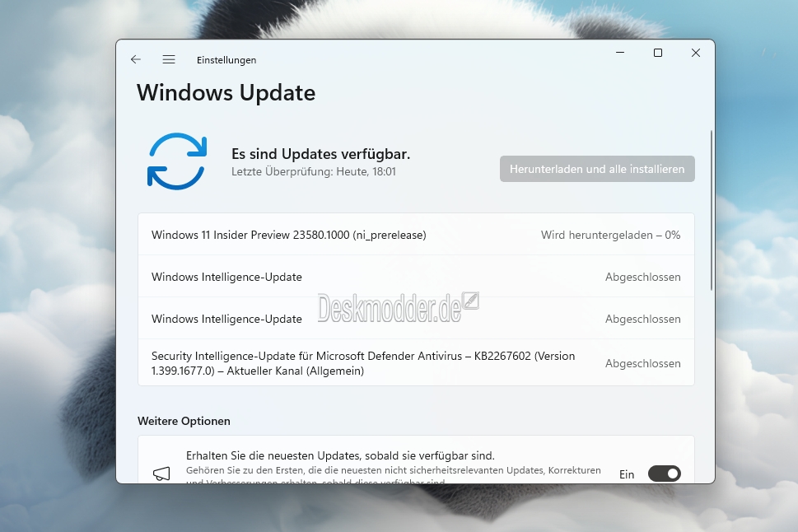Click the Windows Update page title
798x532 pixels.
point(226,93)
